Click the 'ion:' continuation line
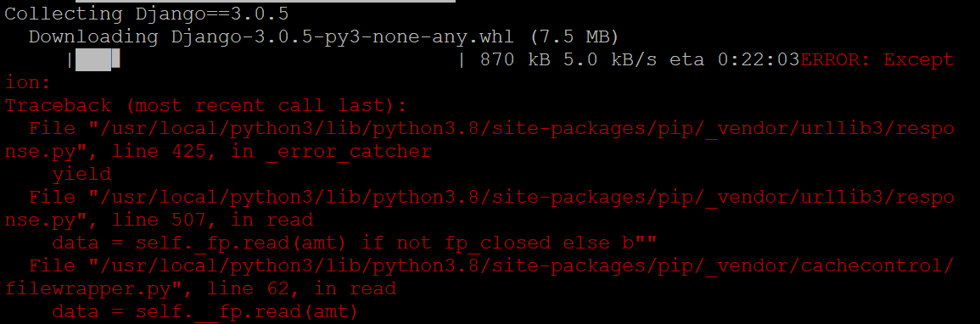980x324 pixels. pos(28,83)
